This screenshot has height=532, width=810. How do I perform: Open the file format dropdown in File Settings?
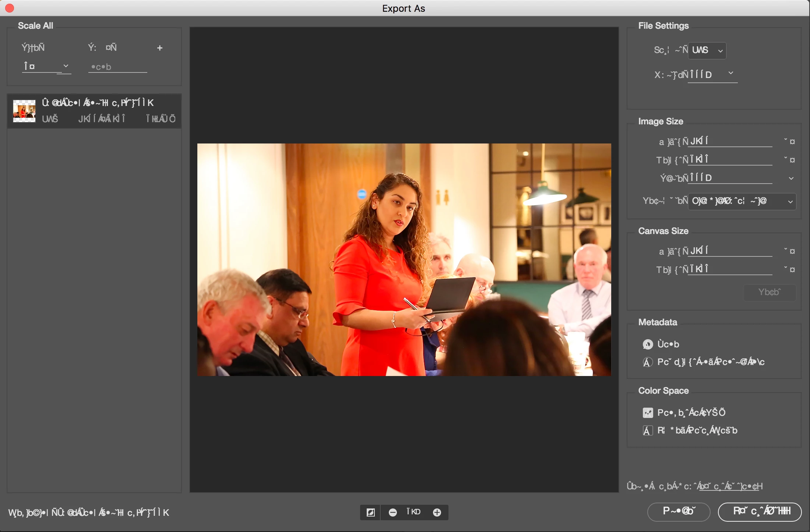coord(707,50)
